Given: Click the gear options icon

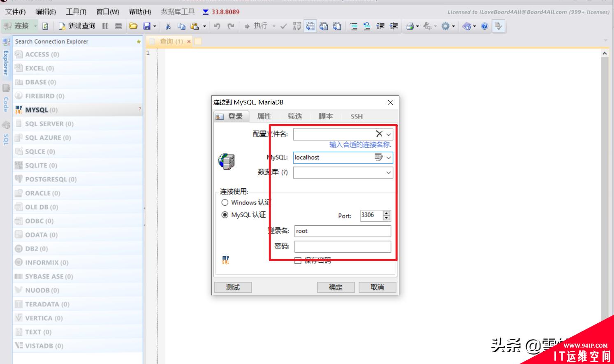Looking at the screenshot, I should [x=445, y=26].
